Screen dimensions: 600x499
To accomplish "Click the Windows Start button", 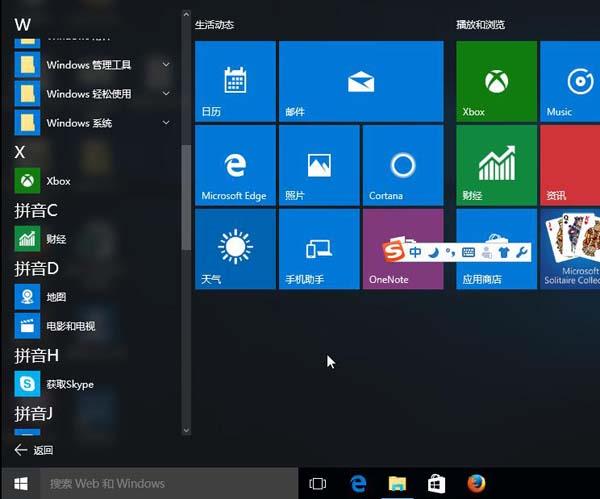I will (x=21, y=484).
